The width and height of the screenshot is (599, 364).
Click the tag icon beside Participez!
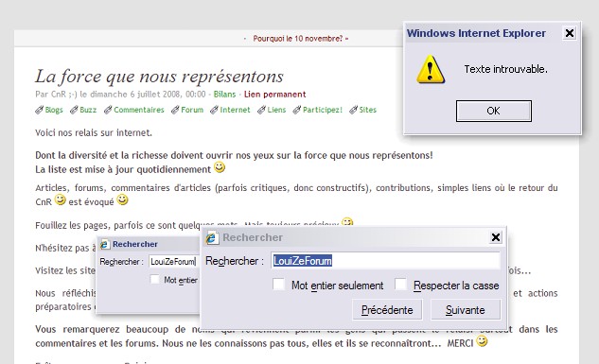(297, 111)
